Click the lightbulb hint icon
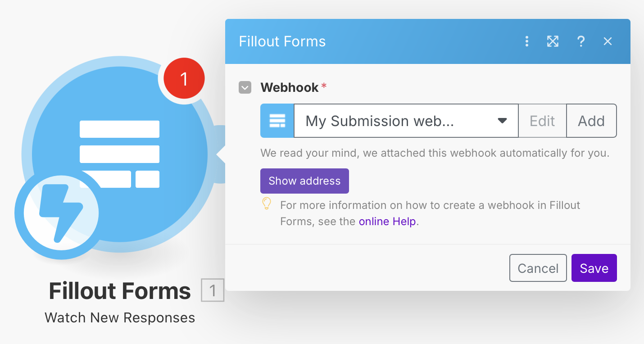The height and width of the screenshot is (344, 644). [x=267, y=204]
